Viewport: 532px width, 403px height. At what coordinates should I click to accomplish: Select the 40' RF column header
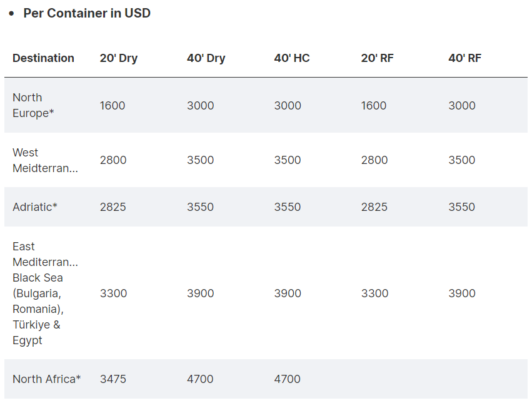[x=464, y=58]
